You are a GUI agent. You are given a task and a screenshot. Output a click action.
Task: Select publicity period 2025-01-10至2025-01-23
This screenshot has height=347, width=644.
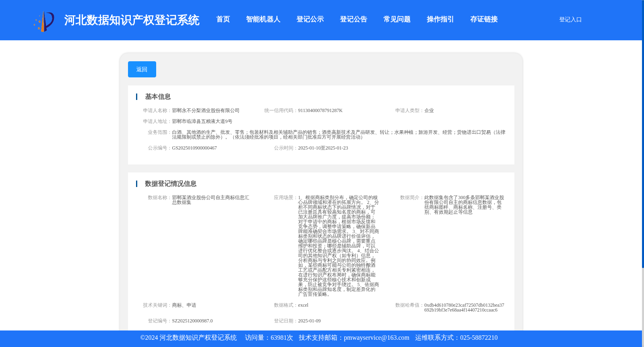point(323,148)
